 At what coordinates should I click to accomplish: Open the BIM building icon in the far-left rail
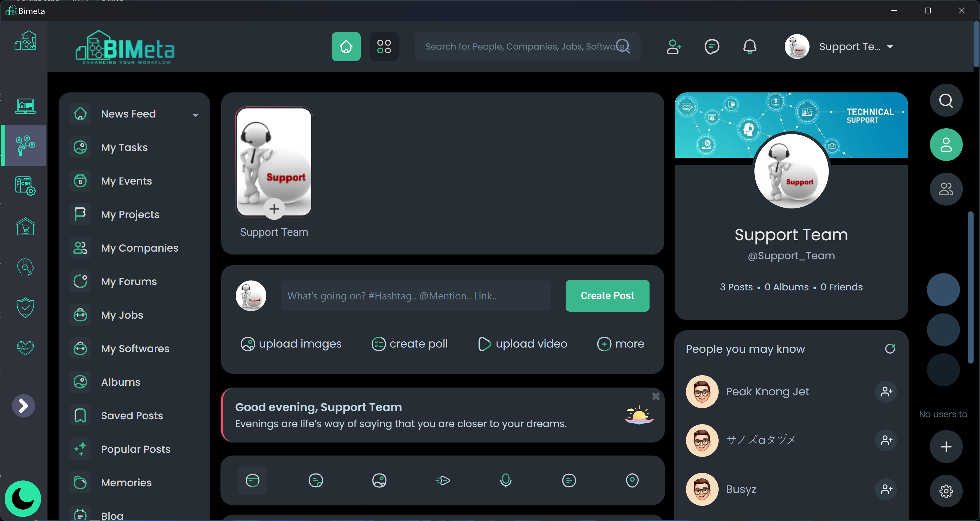pos(25,40)
